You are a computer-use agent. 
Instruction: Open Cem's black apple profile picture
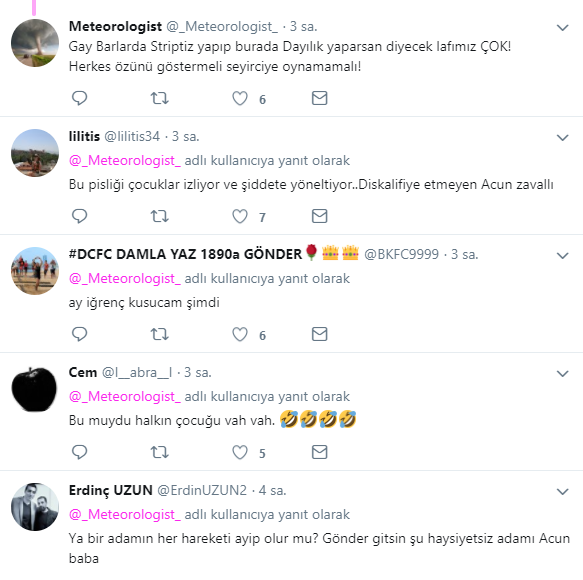[x=35, y=389]
